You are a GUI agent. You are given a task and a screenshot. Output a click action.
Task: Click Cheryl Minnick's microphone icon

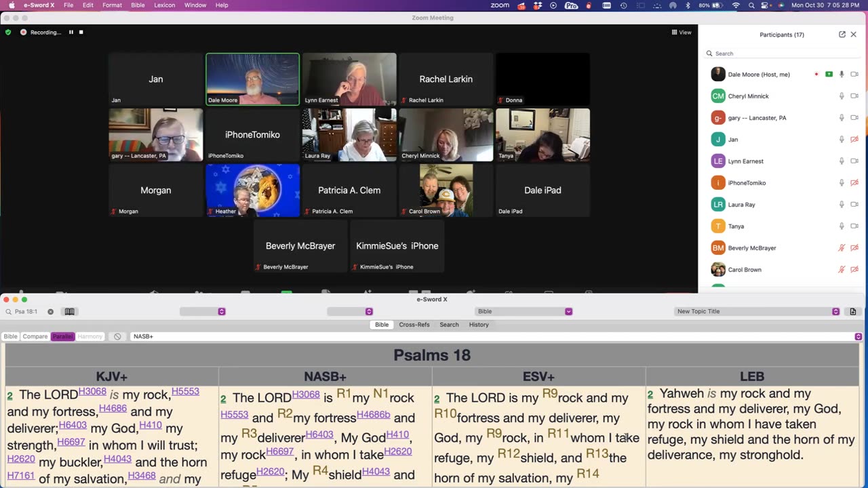pyautogui.click(x=842, y=96)
